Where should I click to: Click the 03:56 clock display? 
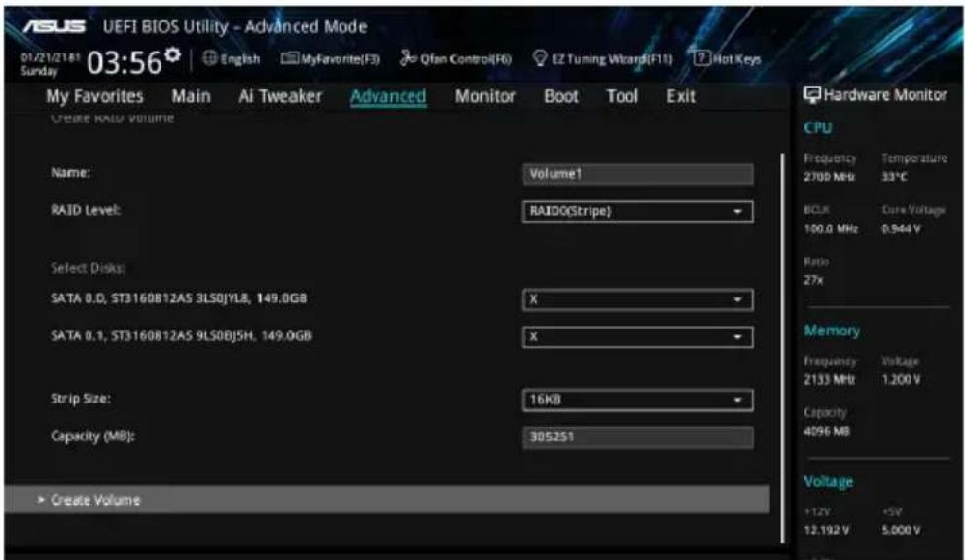[x=125, y=62]
